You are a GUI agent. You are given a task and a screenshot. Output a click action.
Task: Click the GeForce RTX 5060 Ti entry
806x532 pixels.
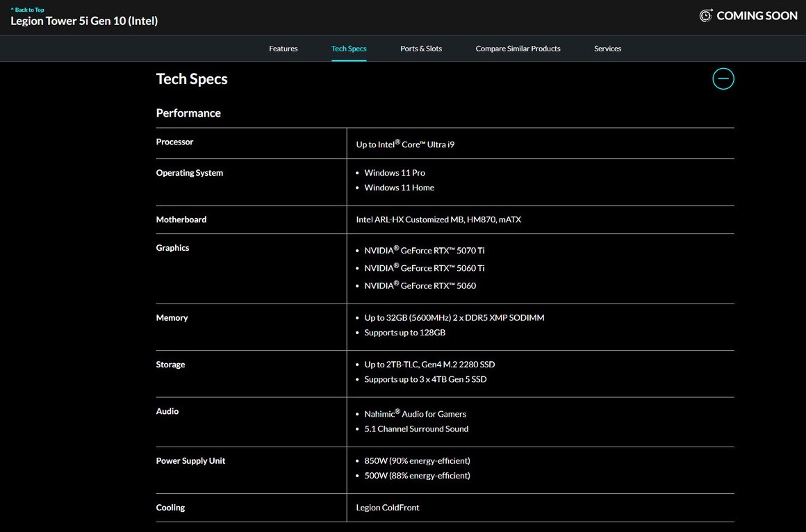click(x=424, y=267)
